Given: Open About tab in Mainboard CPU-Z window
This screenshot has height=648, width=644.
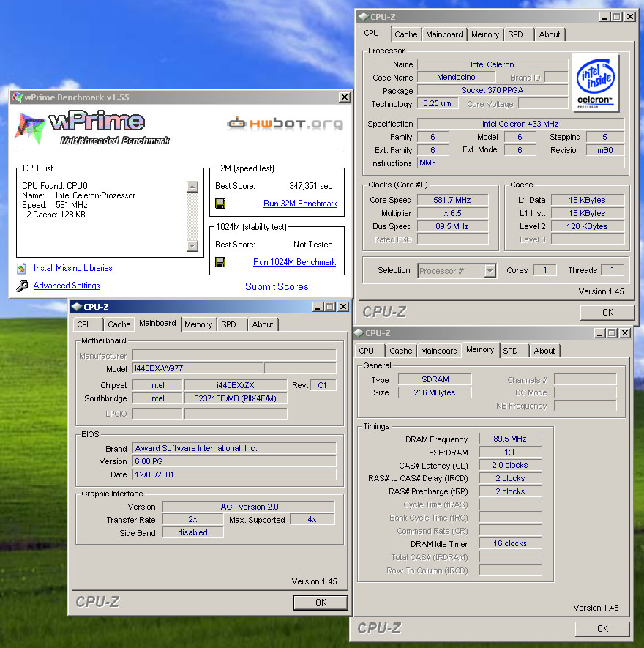Looking at the screenshot, I should coord(263,324).
